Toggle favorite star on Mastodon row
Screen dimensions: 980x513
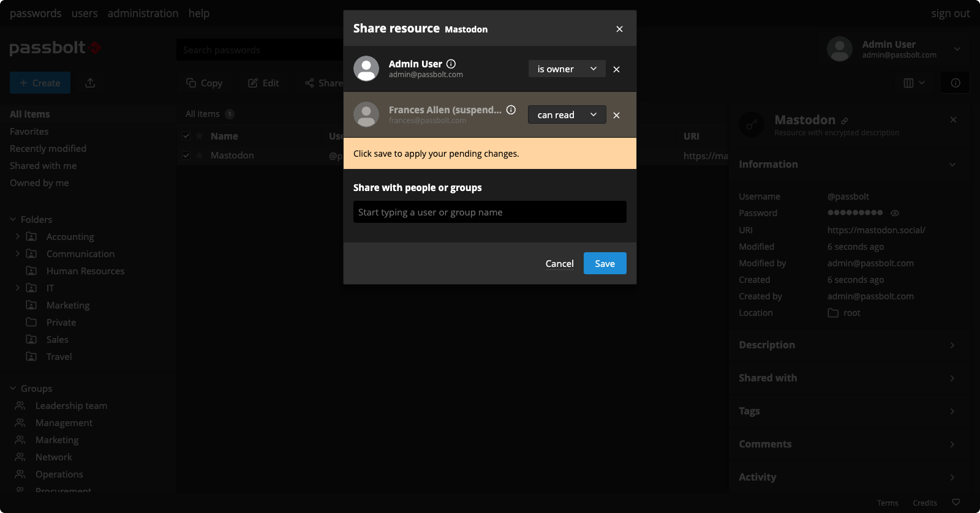coord(199,155)
